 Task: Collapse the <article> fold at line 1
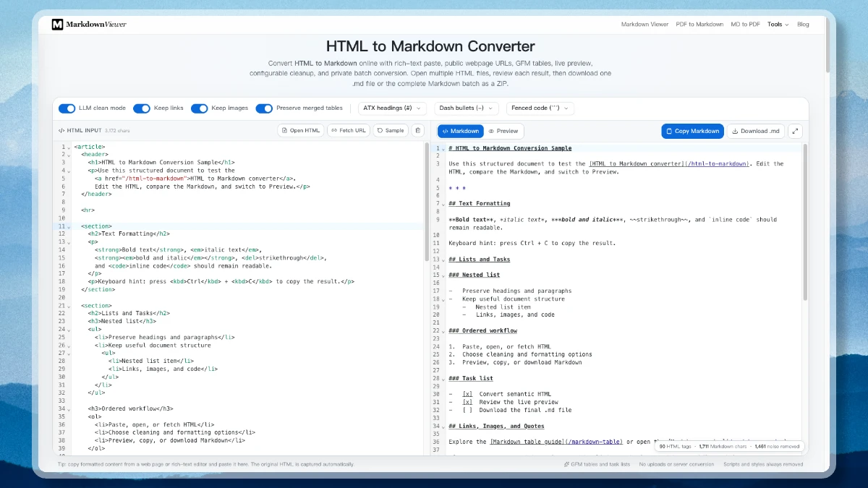[69, 147]
